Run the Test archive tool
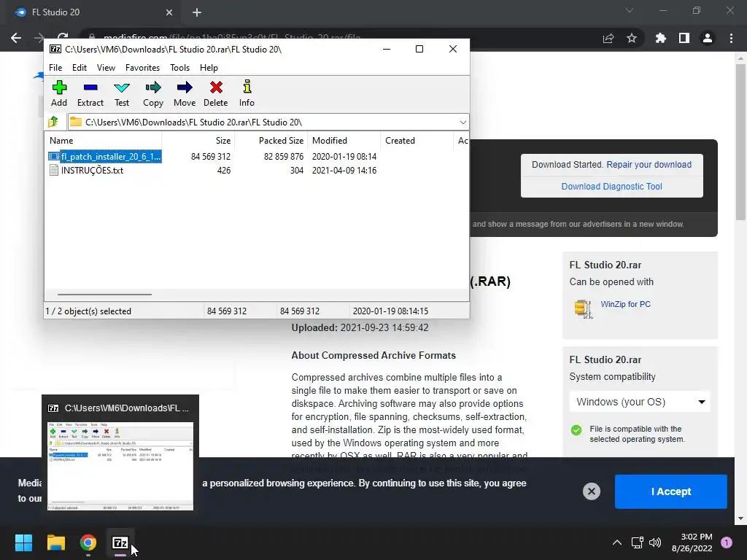The image size is (747, 560). click(x=122, y=93)
